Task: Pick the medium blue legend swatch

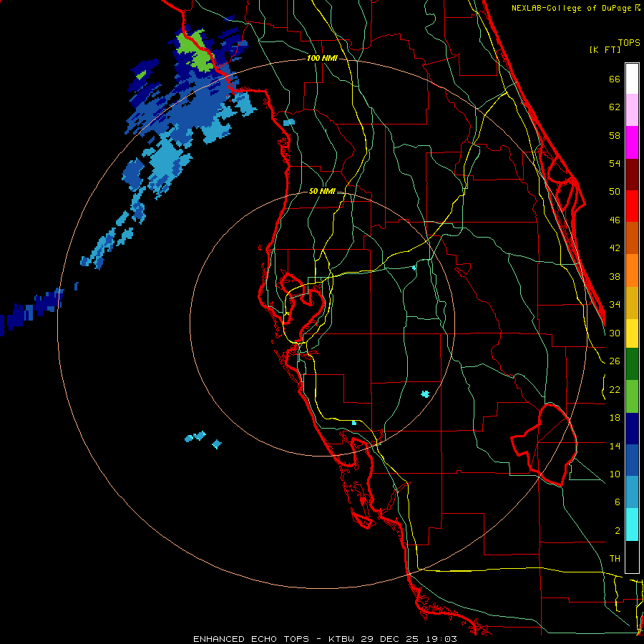Action: point(632,460)
